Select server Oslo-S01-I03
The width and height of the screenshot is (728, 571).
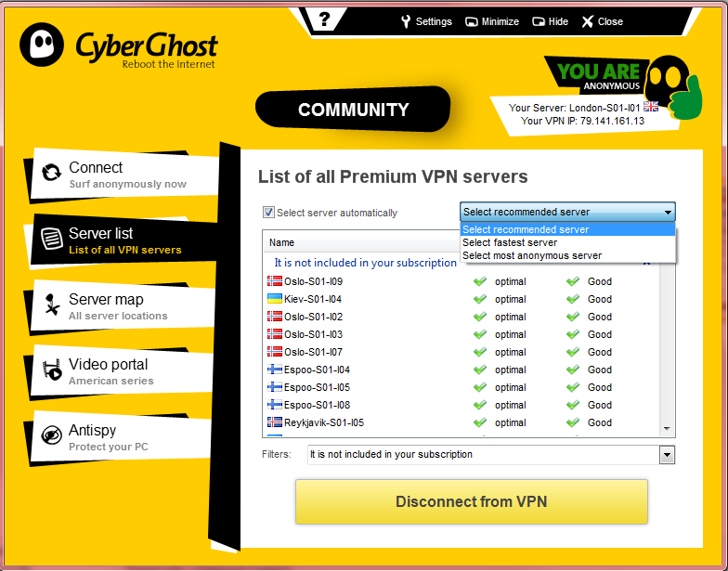[x=314, y=334]
